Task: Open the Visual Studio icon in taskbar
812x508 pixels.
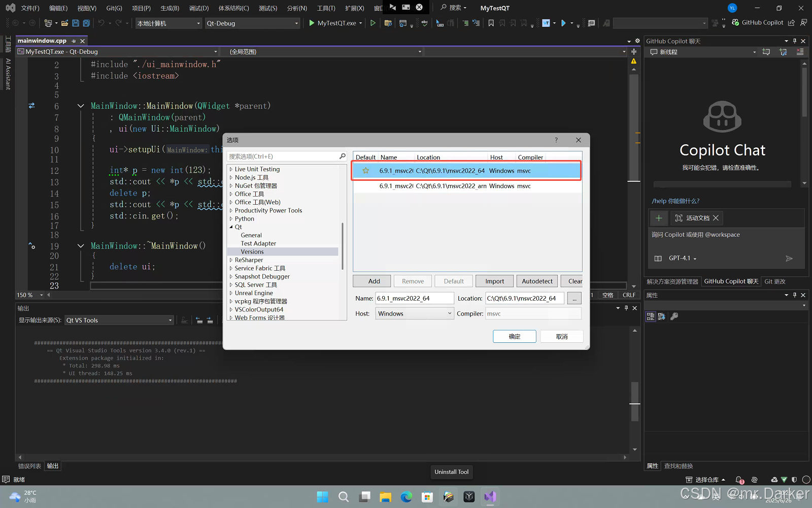Action: [490, 496]
